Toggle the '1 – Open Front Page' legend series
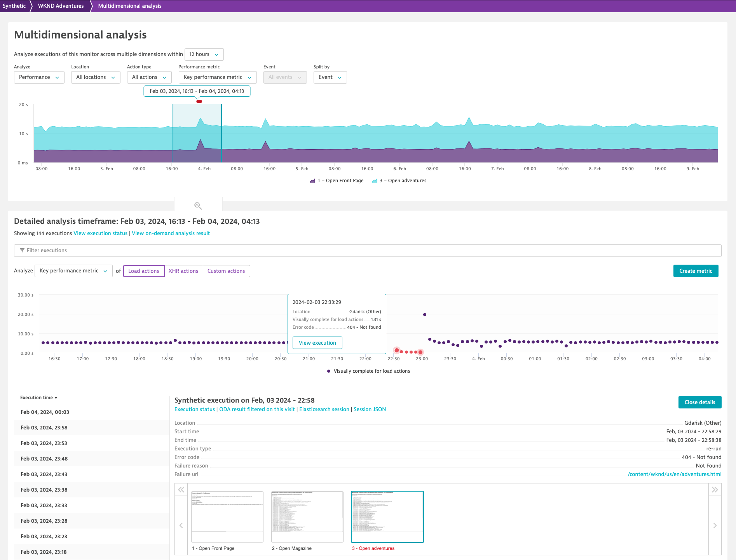Image resolution: width=736 pixels, height=560 pixels. click(340, 180)
